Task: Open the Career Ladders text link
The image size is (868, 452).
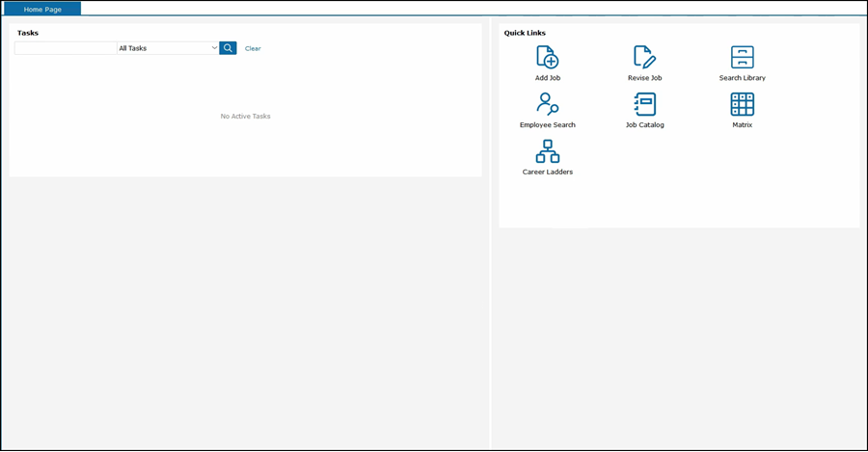Action: [547, 173]
